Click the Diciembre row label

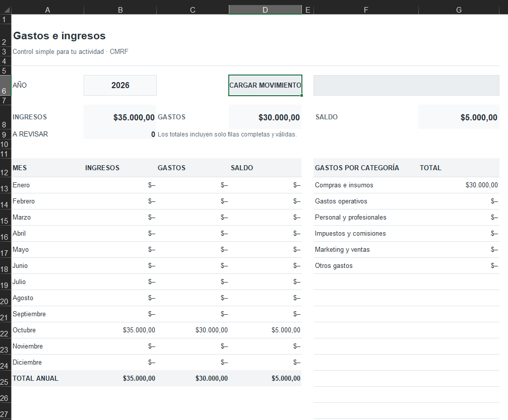point(27,363)
